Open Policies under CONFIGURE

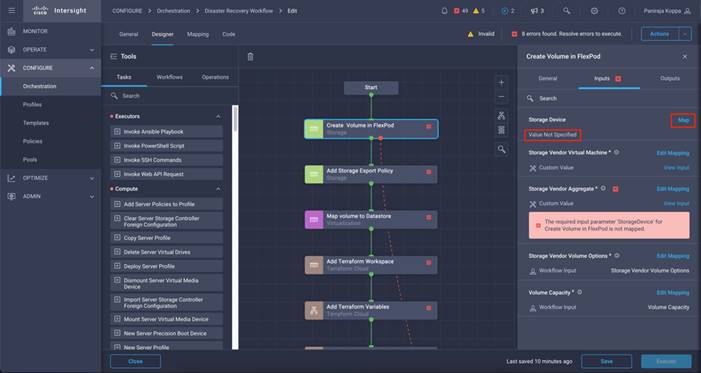(32, 141)
